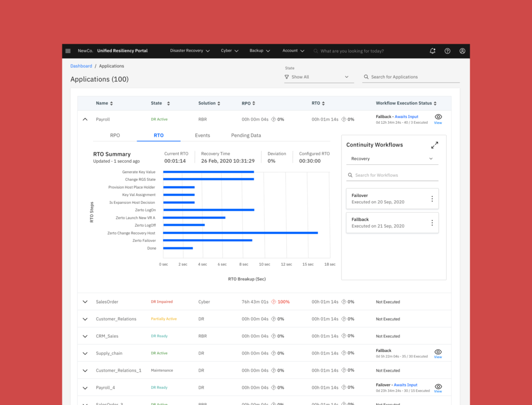532x405 pixels.
Task: Open the user profile icon
Action: [x=462, y=51]
